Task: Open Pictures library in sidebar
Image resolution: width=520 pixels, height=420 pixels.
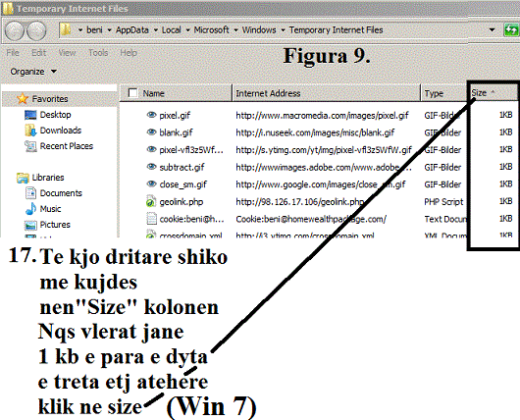Action: point(55,225)
